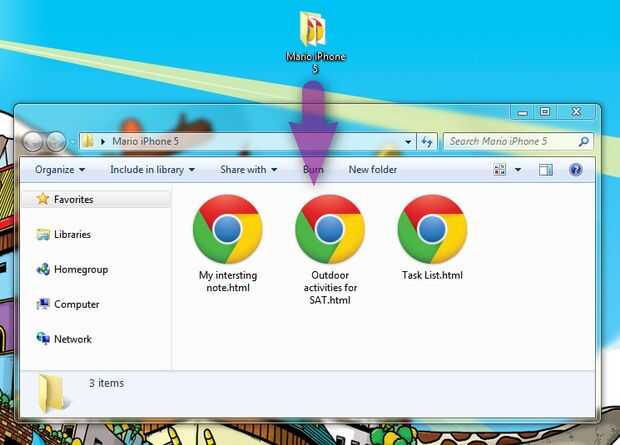Viewport: 620px width, 445px height.
Task: Open the Include in library dropdown
Action: coord(153,170)
